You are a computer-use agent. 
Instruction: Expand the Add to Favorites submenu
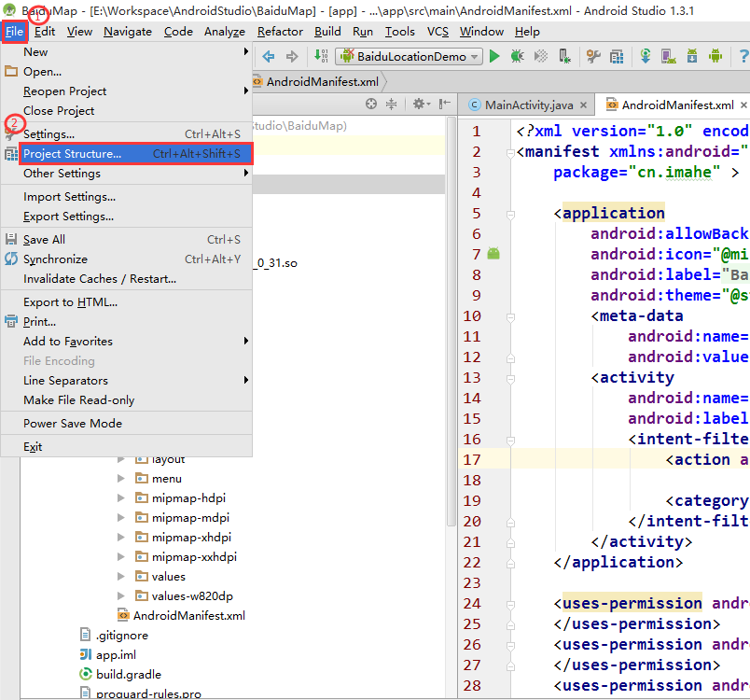[x=126, y=342]
